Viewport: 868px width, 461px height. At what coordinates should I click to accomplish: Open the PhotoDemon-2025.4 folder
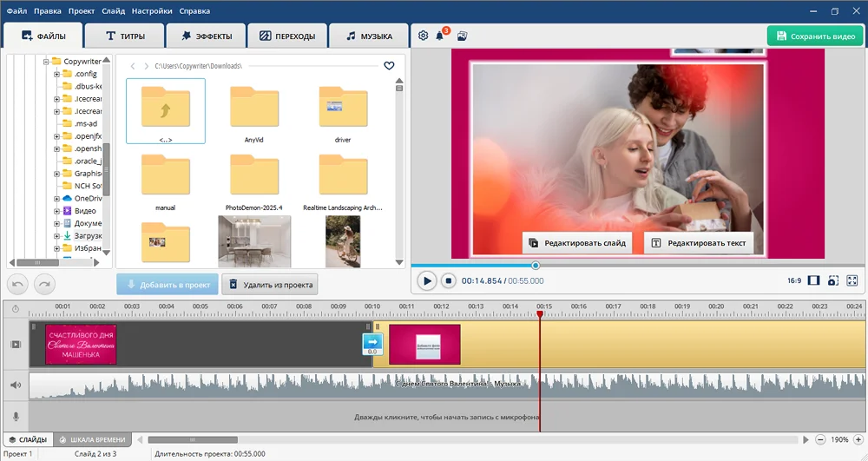coord(254,181)
